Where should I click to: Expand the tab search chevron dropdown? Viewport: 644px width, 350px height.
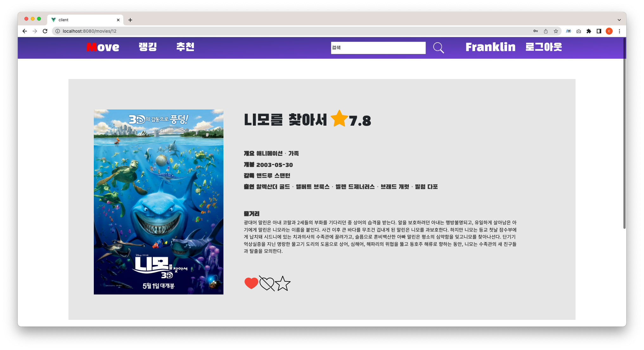click(x=619, y=20)
